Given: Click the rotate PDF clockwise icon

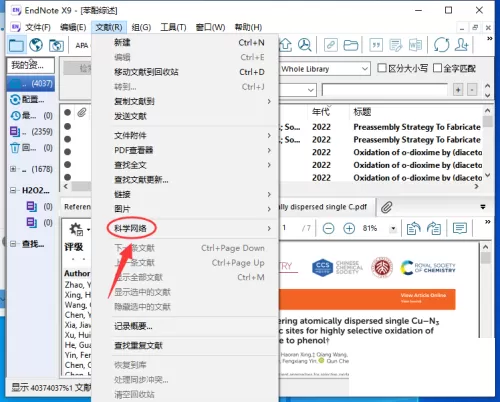Looking at the screenshot, I should [434, 228].
